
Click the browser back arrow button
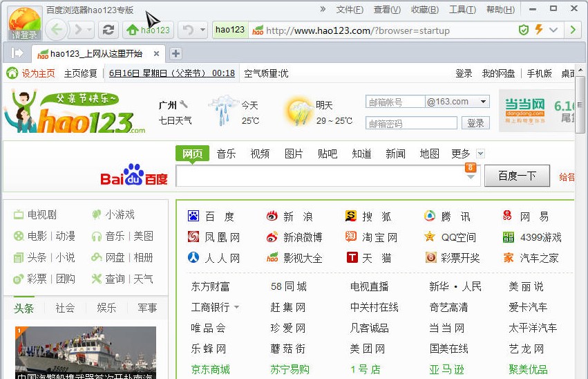[57, 29]
